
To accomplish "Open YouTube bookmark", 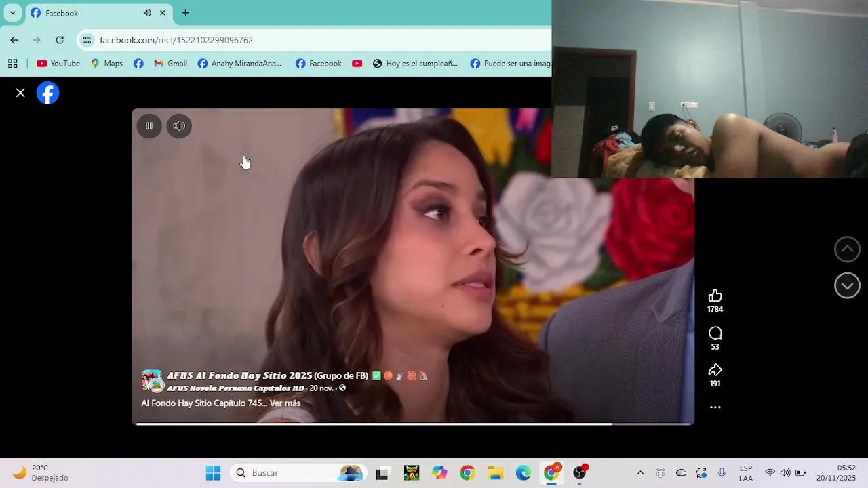I will click(58, 64).
